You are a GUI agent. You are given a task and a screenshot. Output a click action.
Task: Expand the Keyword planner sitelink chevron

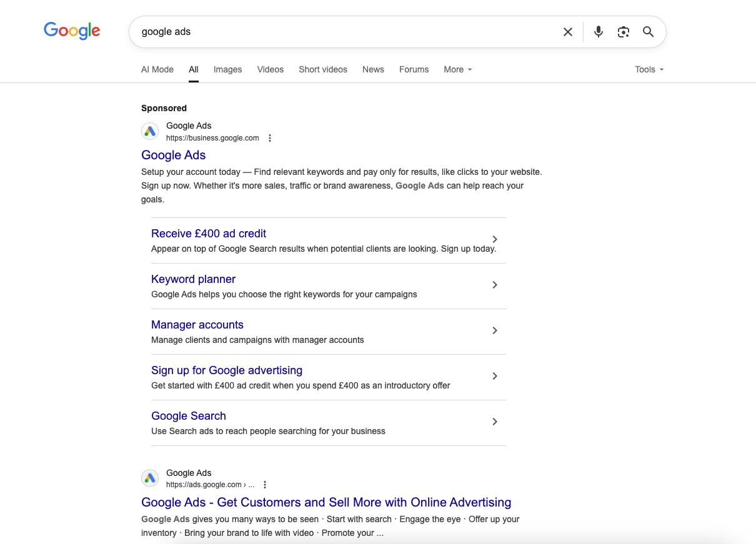point(494,285)
